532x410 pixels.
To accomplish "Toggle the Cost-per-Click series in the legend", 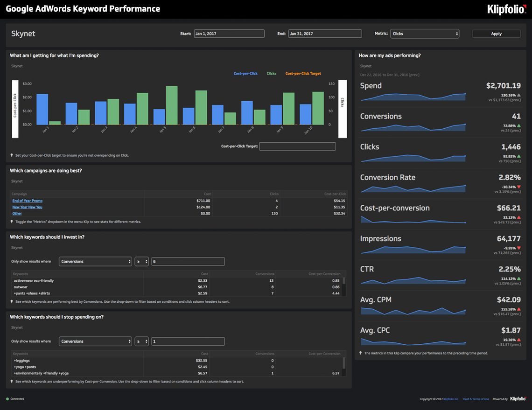I will click(245, 73).
